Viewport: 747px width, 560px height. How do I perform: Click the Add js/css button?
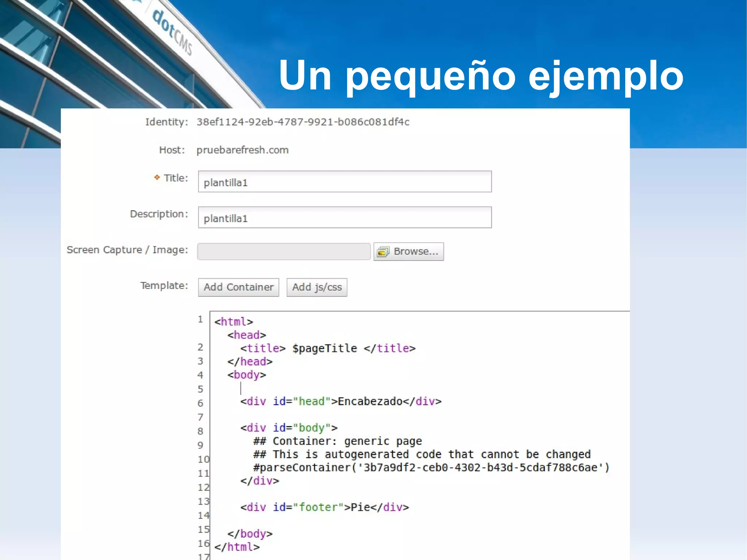pyautogui.click(x=317, y=287)
